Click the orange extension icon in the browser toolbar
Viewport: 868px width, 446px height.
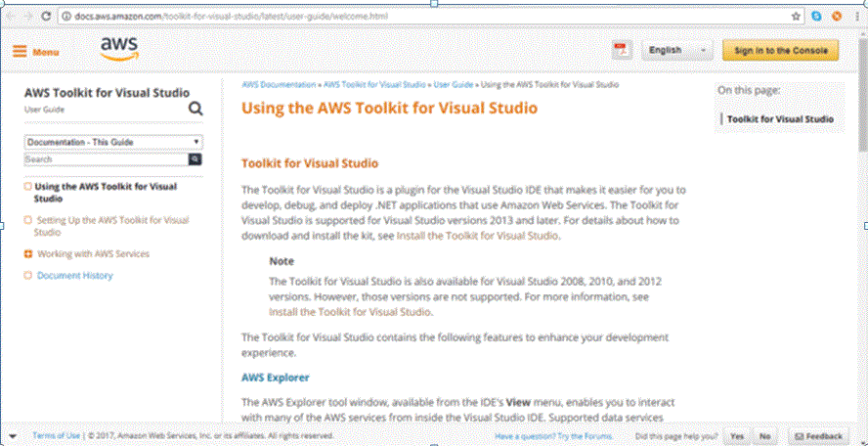point(837,16)
